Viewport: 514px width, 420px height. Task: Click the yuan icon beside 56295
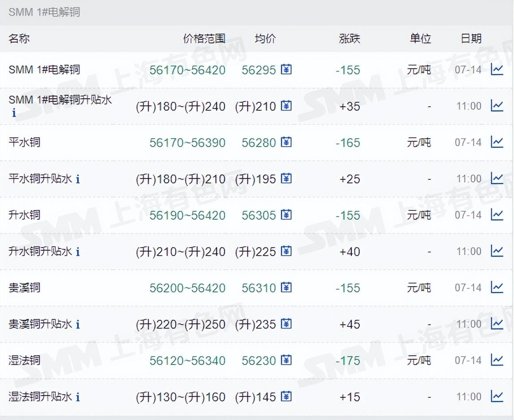286,70
